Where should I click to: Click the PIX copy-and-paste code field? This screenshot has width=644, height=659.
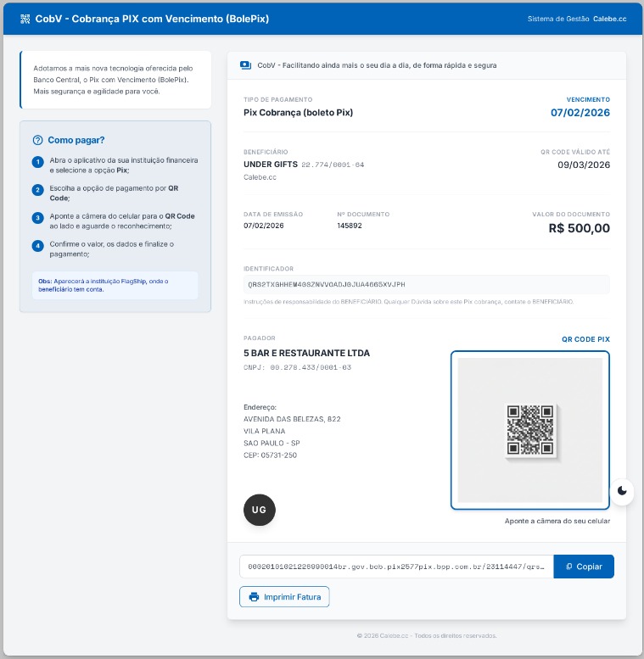(396, 567)
